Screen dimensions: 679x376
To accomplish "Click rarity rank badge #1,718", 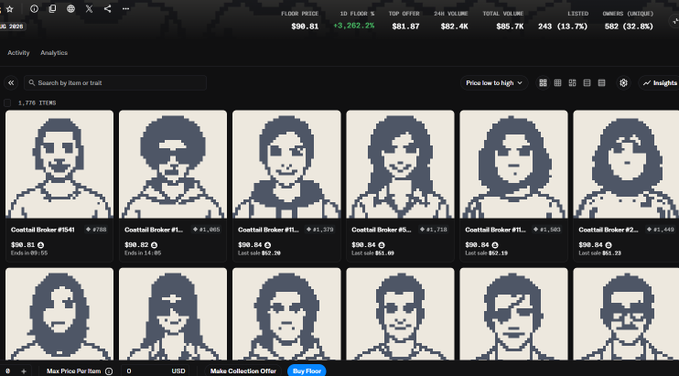I will point(433,230).
